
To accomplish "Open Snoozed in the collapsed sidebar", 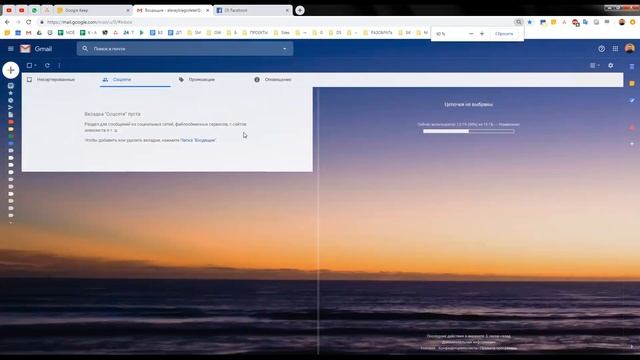I will coord(11,100).
